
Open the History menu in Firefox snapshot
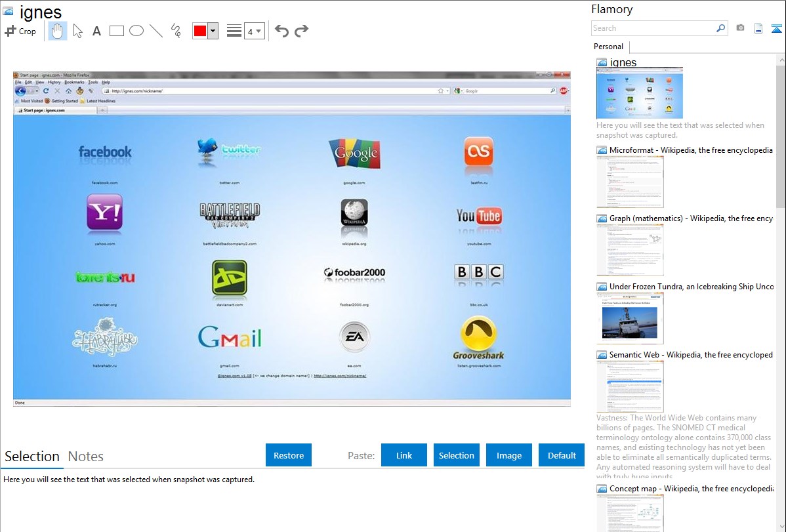(54, 82)
